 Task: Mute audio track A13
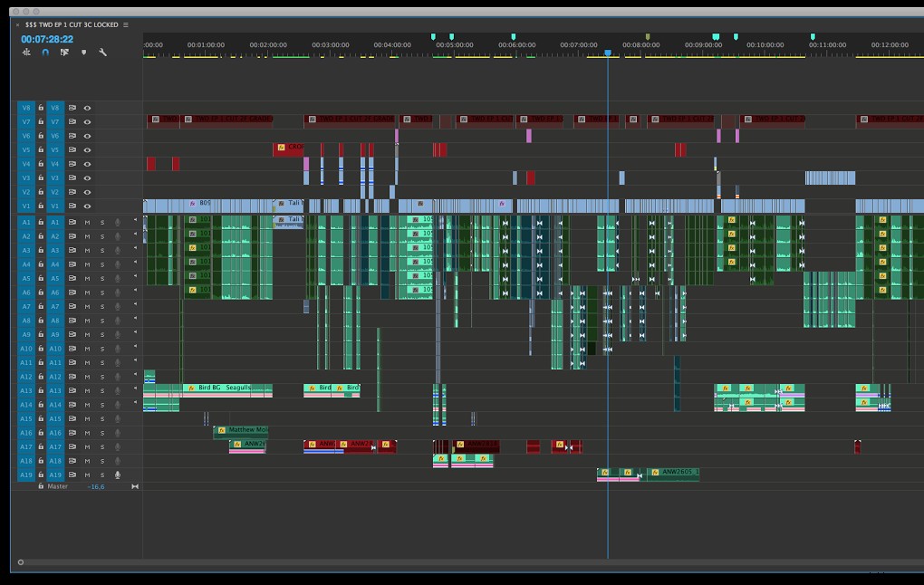click(x=87, y=390)
